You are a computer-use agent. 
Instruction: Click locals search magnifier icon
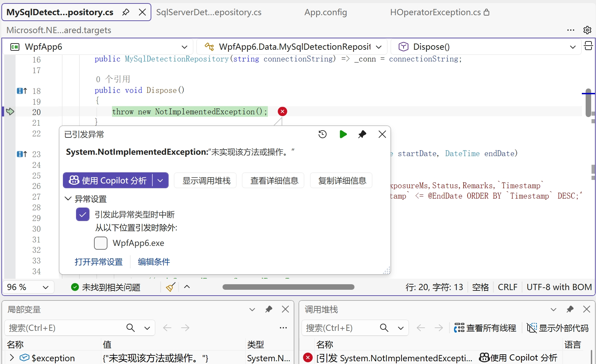(131, 328)
